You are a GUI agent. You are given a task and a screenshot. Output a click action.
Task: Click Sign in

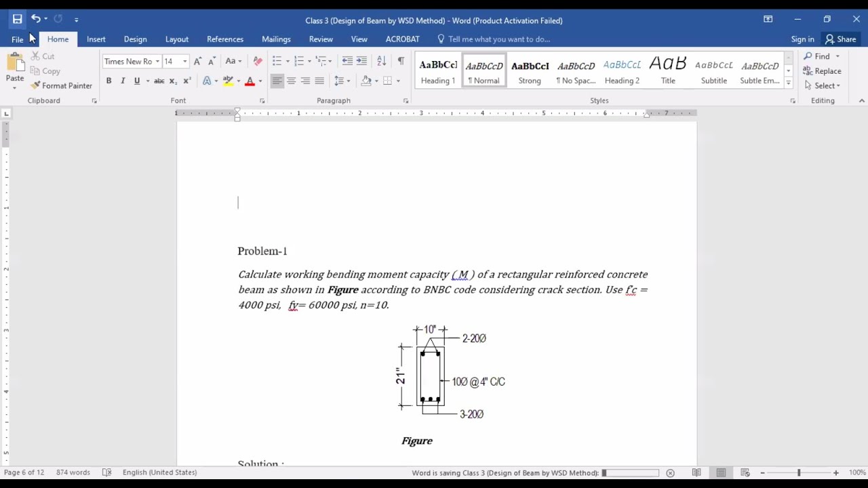[802, 39]
